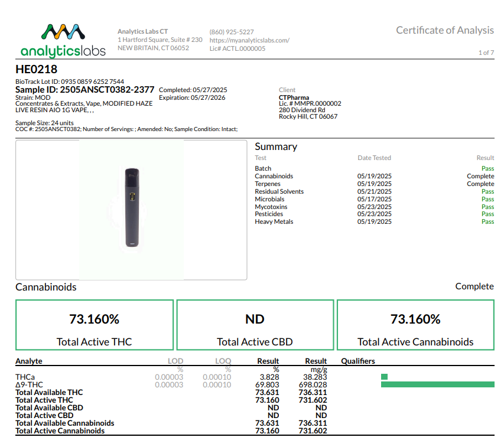Click the lab phone number (860) 925-5227
This screenshot has height=447, width=504.
(231, 32)
